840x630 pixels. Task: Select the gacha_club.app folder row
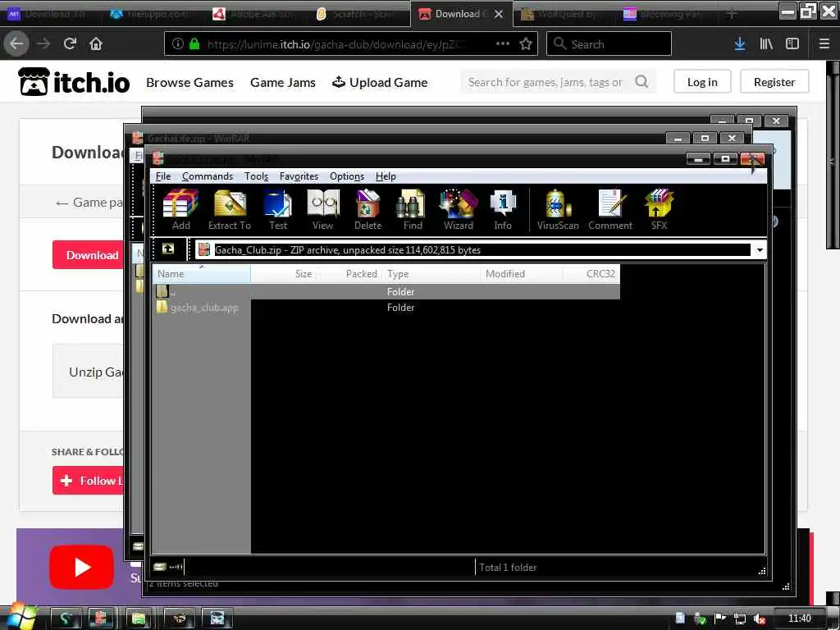(x=386, y=308)
